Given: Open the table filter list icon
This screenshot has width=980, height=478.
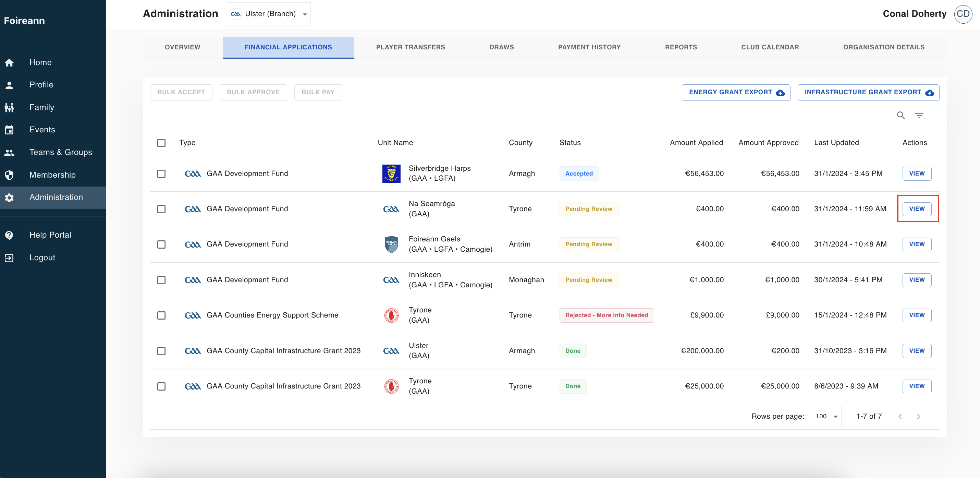Looking at the screenshot, I should (919, 115).
